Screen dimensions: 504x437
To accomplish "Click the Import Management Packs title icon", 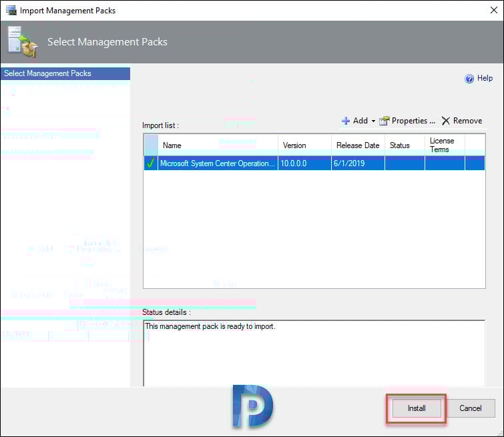I will (x=11, y=10).
